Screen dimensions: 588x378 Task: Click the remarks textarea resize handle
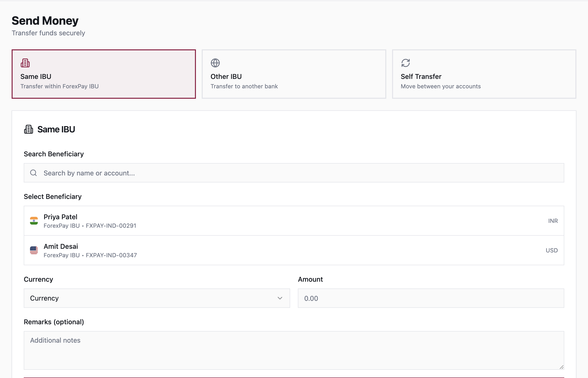[x=561, y=367]
